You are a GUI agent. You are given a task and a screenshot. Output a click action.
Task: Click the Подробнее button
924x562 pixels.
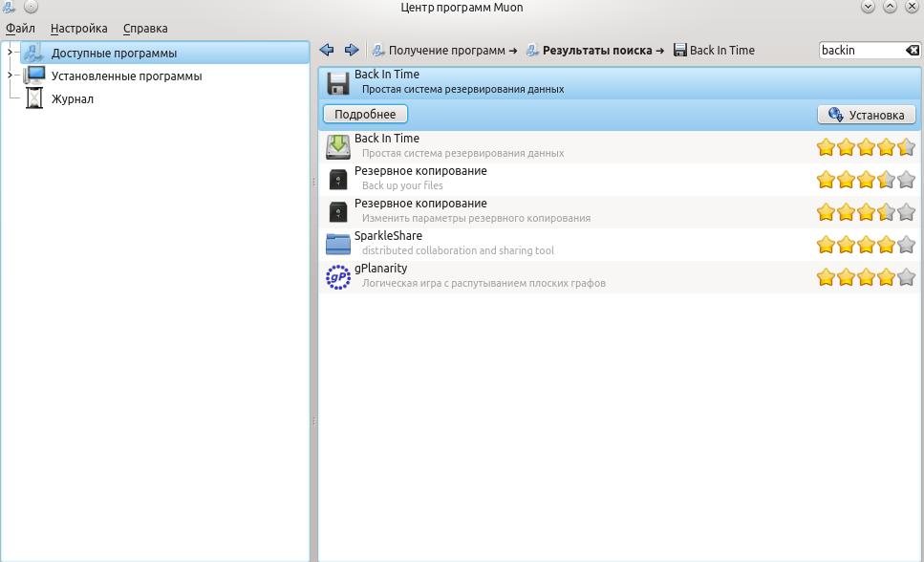click(365, 114)
